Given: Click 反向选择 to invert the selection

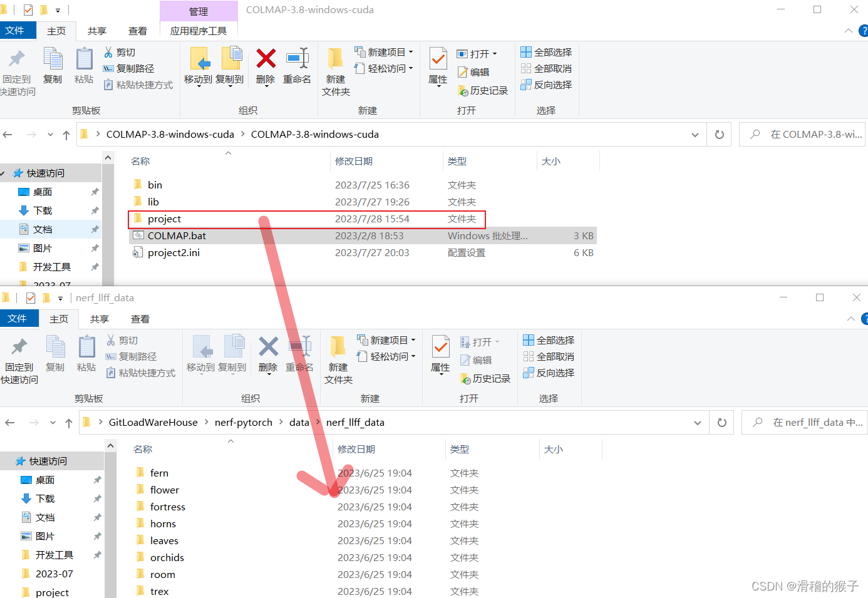Looking at the screenshot, I should (545, 85).
